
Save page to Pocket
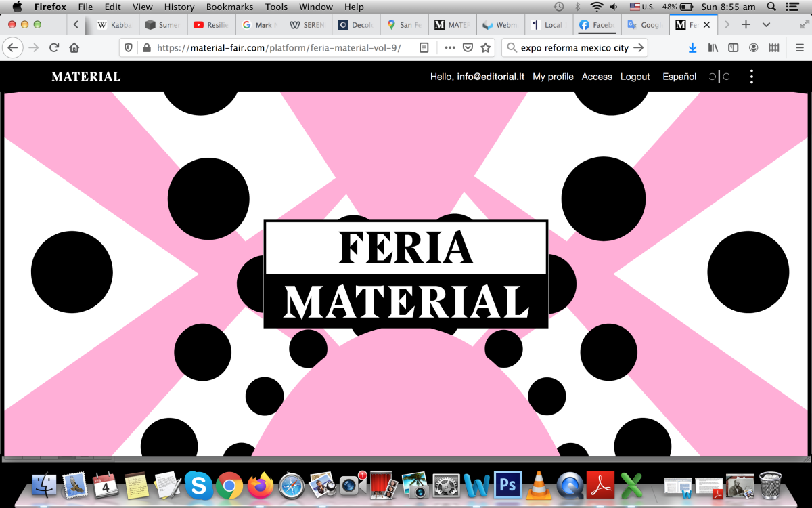pyautogui.click(x=468, y=48)
